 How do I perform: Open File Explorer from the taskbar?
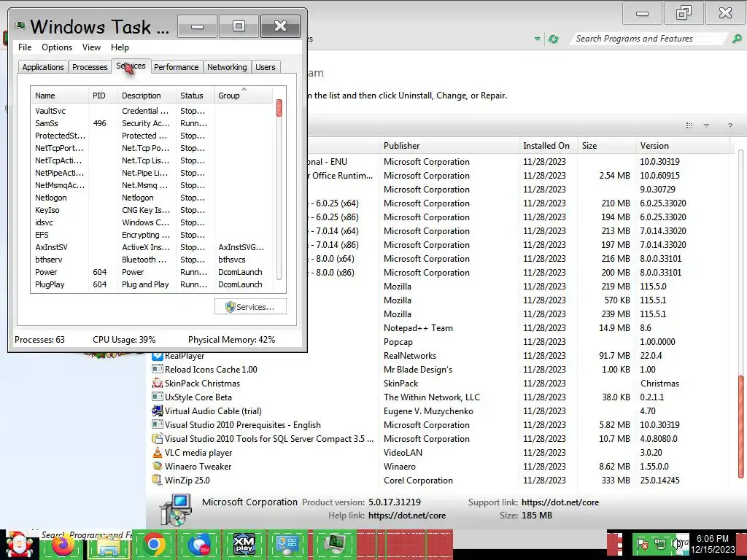[x=108, y=545]
